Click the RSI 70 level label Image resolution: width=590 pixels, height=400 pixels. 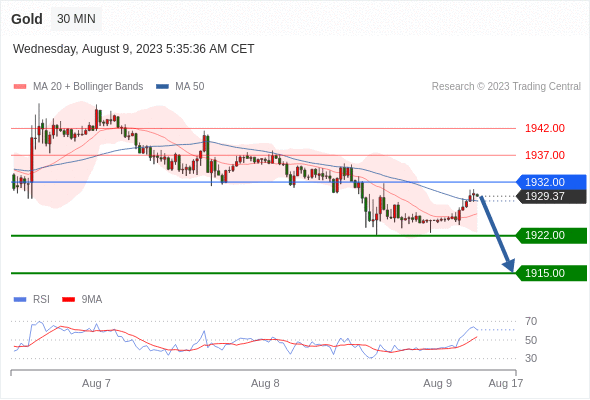tap(531, 321)
